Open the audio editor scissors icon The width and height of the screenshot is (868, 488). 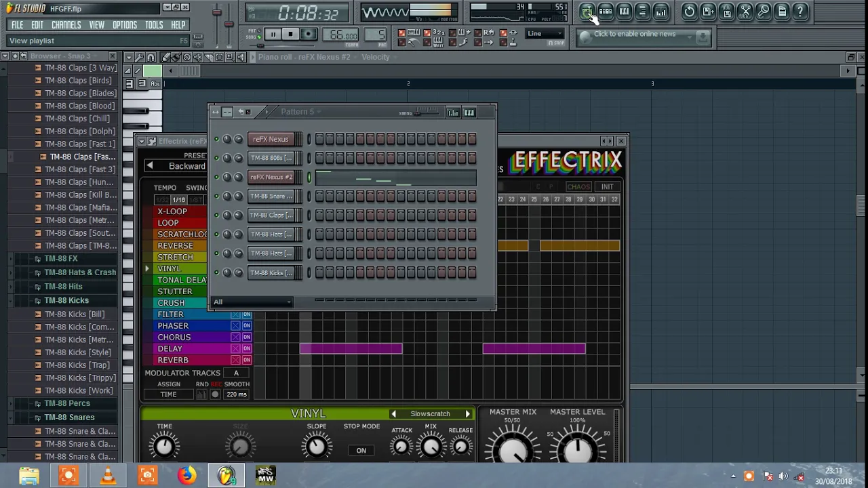745,11
